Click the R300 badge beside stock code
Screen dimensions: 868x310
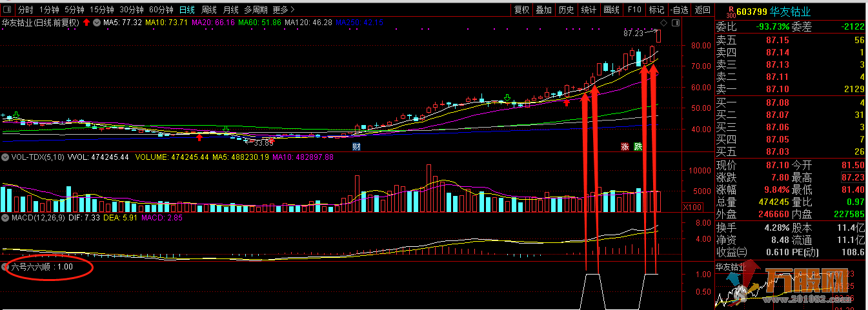[x=730, y=12]
